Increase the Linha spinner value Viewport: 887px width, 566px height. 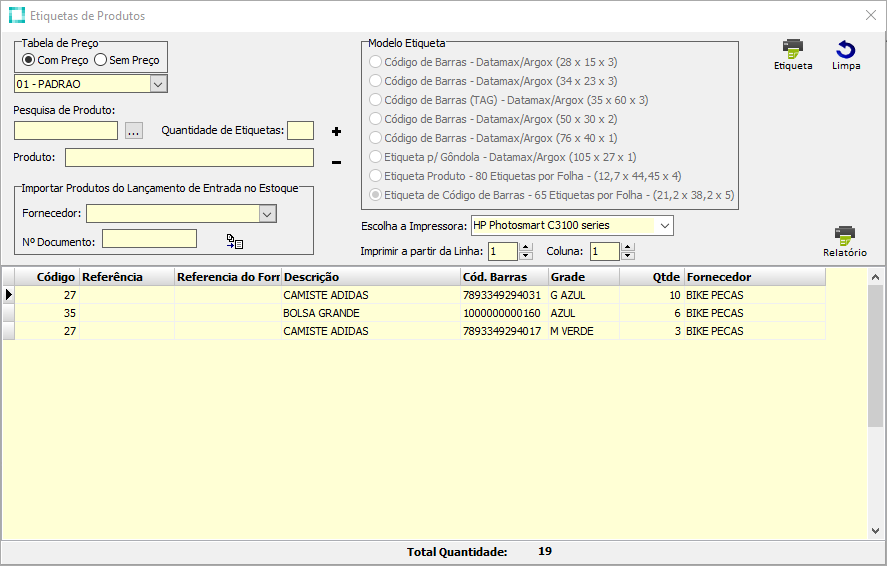[x=526, y=247]
